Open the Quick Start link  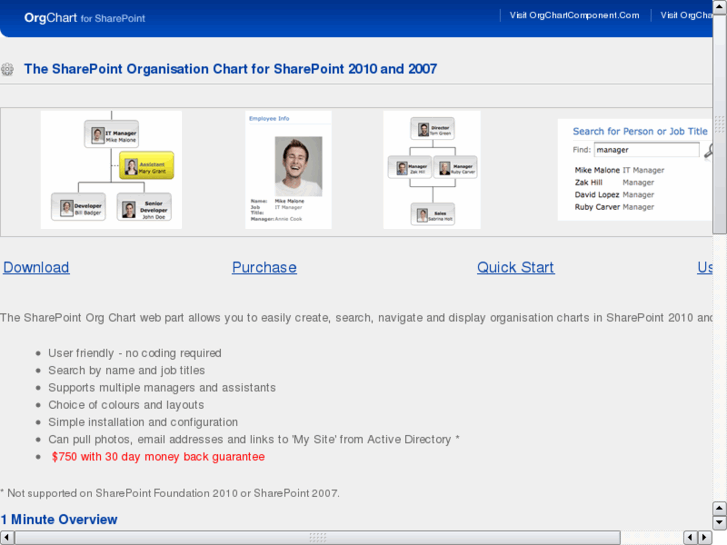pyautogui.click(x=516, y=268)
